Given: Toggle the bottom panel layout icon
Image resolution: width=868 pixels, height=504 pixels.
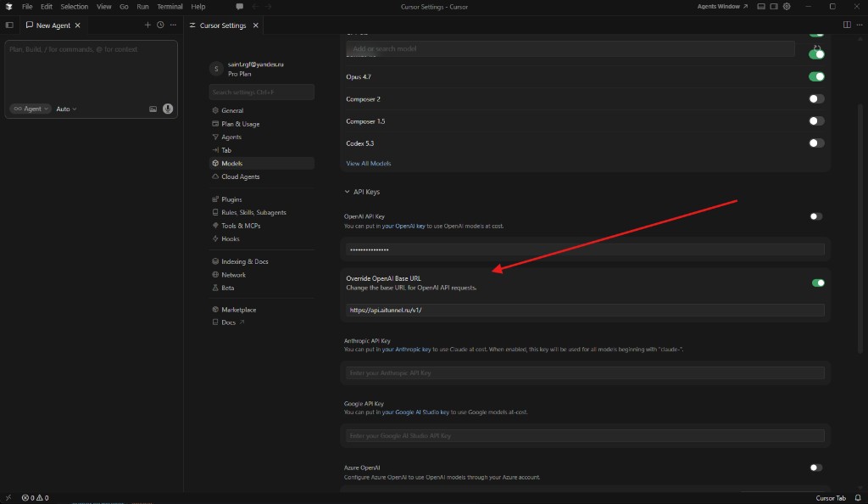Looking at the screenshot, I should pos(761,7).
